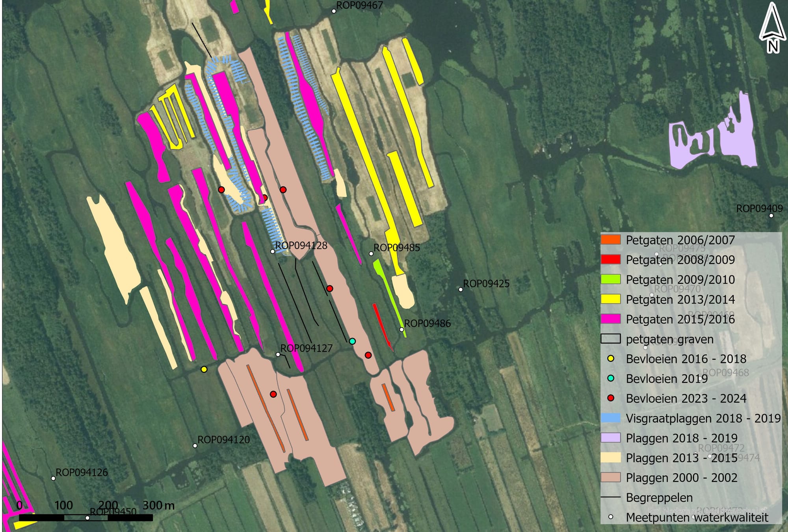Viewport: 788px width, 532px height.
Task: Click the Plaggen 2018 - 2019 lilac swatch
Action: [611, 437]
